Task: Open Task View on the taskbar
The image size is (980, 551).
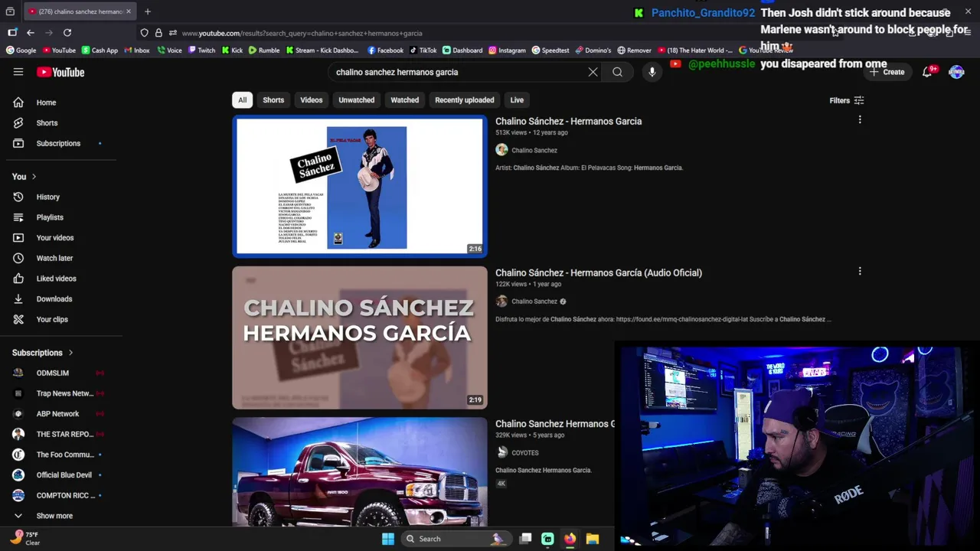Action: tap(525, 539)
